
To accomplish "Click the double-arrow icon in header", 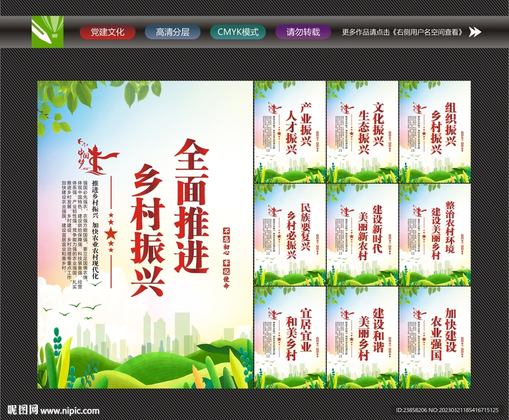I will 475,32.
